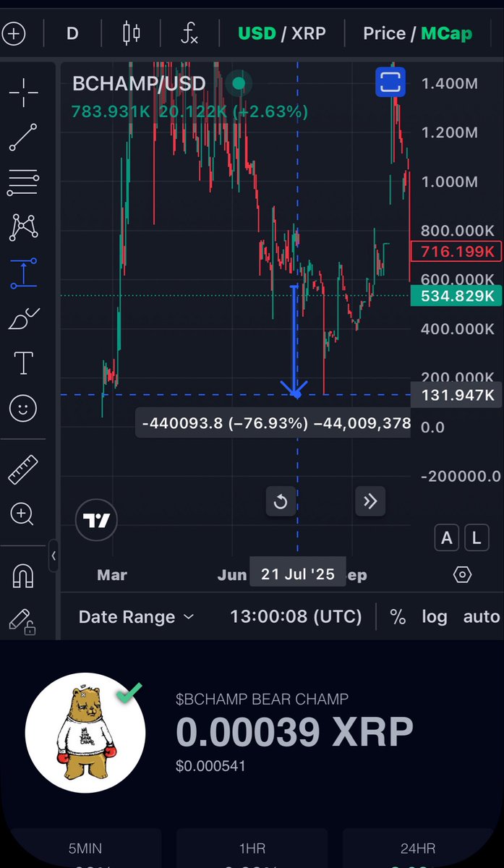Click the -76.93% measurement readout

point(273,423)
